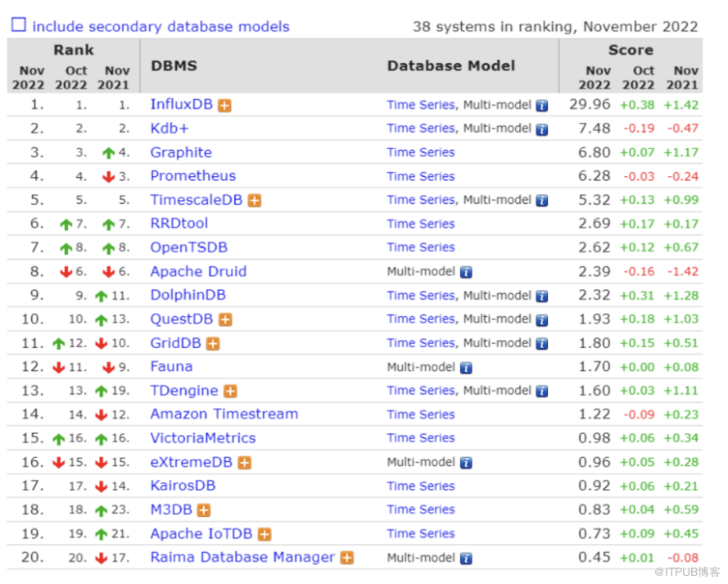Viewport: 728px width, 584px height.
Task: Click the info icon in the Fauna row
Action: tap(466, 368)
